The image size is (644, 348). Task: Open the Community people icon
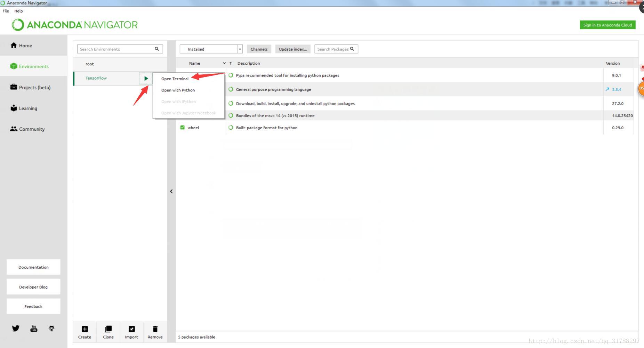tap(14, 129)
